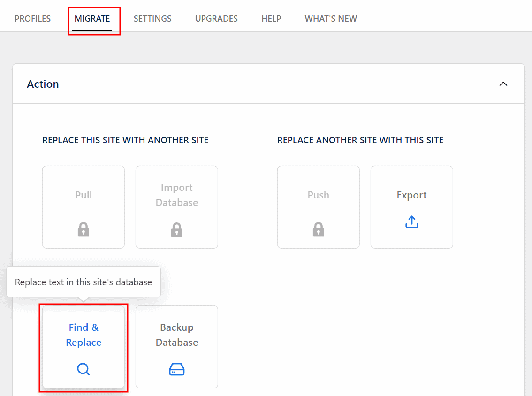Viewport: 532px width, 396px height.
Task: Open the HELP page
Action: [271, 18]
